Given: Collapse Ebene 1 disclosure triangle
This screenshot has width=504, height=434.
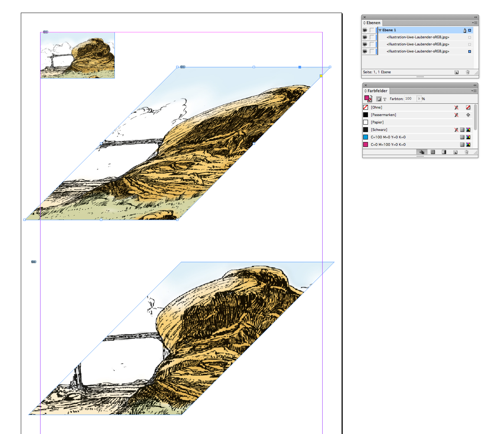Looking at the screenshot, I should pyautogui.click(x=380, y=30).
